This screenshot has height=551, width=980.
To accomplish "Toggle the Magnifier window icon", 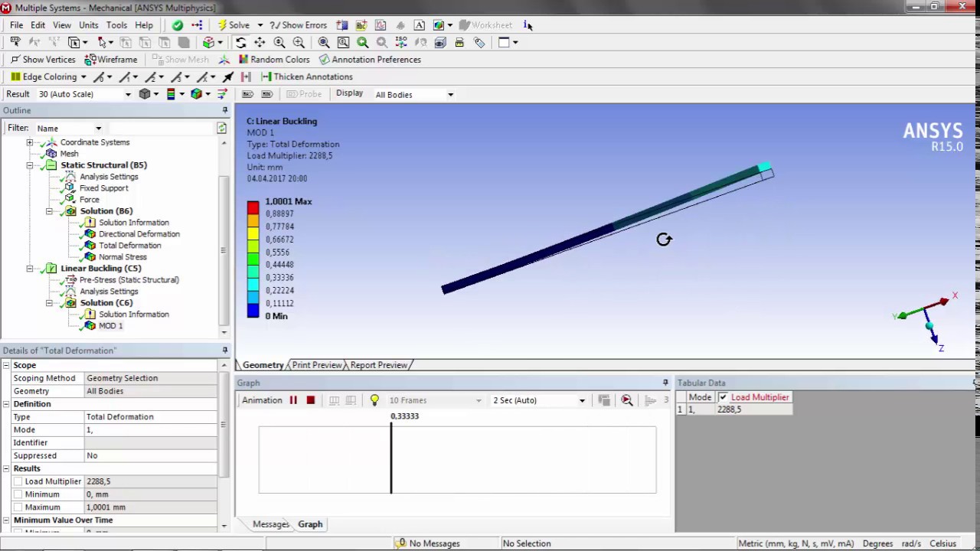I will [343, 43].
